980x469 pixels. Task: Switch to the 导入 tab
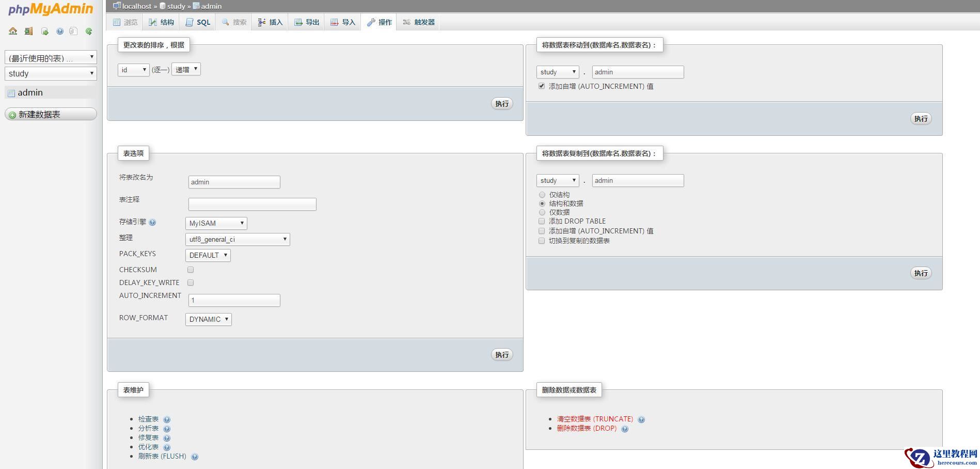(343, 22)
